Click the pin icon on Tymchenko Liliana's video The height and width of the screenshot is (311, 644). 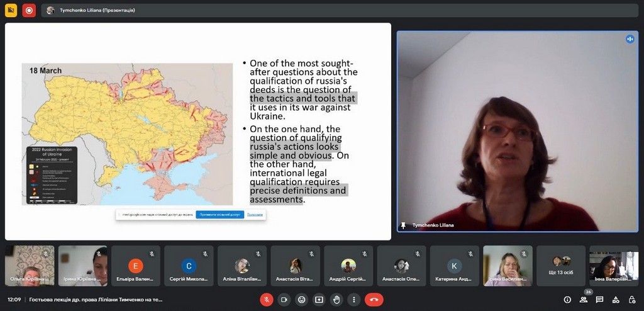[x=403, y=225]
